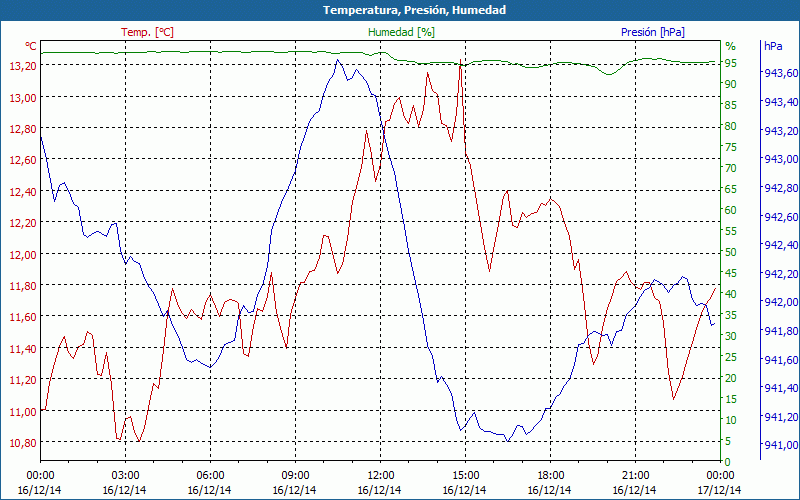Click the '65' humidity axis value
The width and height of the screenshot is (800, 500).
point(731,189)
